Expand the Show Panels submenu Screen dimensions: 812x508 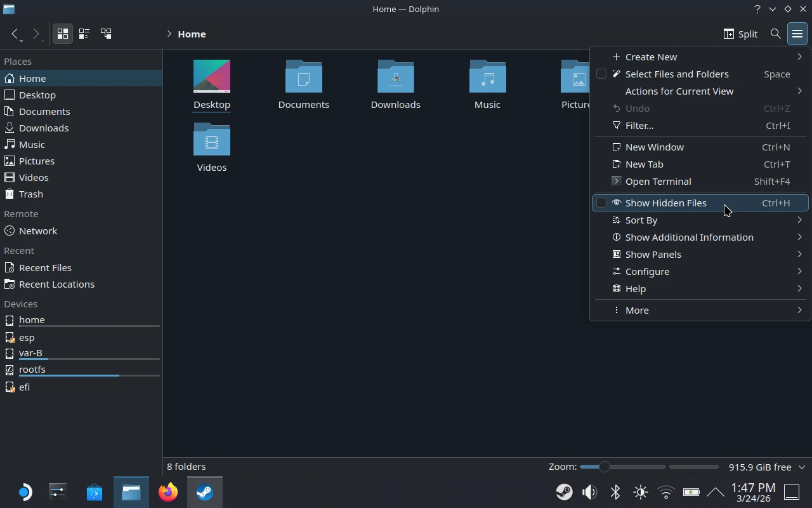coord(653,254)
